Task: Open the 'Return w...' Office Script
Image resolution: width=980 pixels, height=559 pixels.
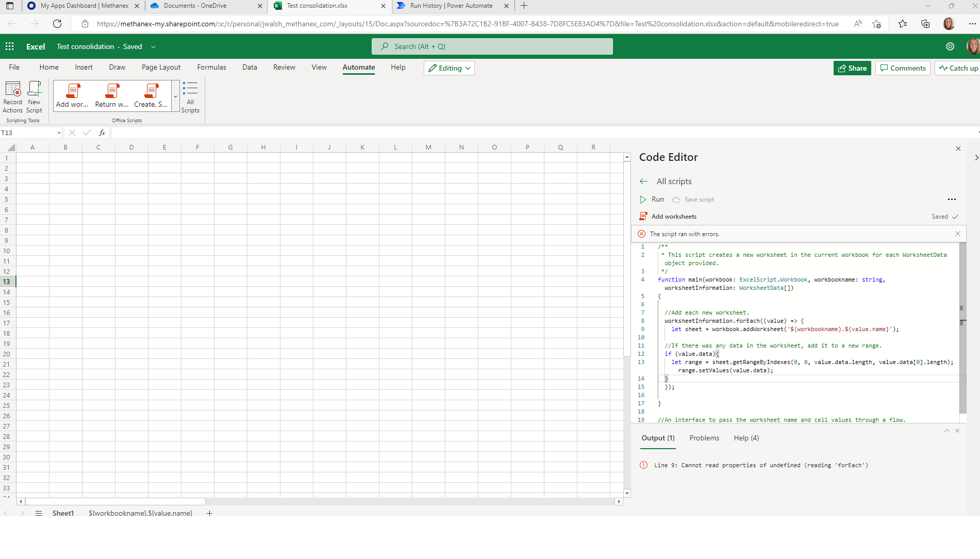Action: [111, 96]
